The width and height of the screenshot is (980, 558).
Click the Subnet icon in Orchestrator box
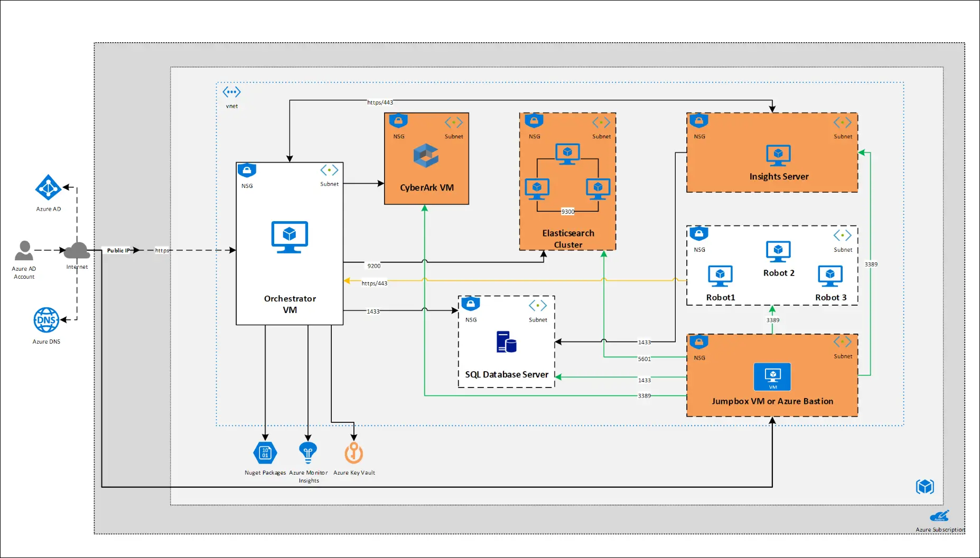pyautogui.click(x=329, y=170)
